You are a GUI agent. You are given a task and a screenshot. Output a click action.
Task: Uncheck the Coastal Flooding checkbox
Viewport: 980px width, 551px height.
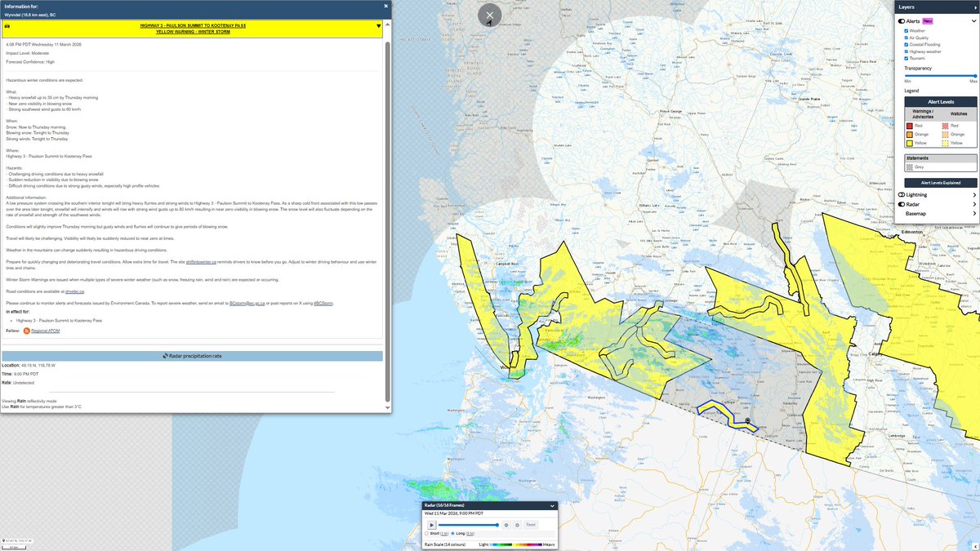pyautogui.click(x=906, y=44)
